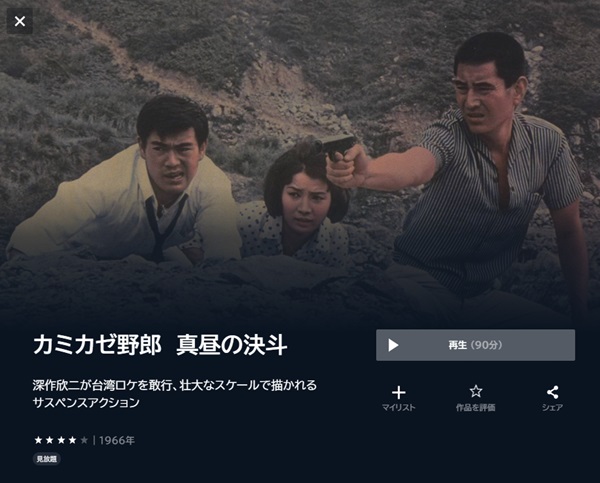Click the second filled rating star
Image resolution: width=600 pixels, height=483 pixels.
coord(50,440)
